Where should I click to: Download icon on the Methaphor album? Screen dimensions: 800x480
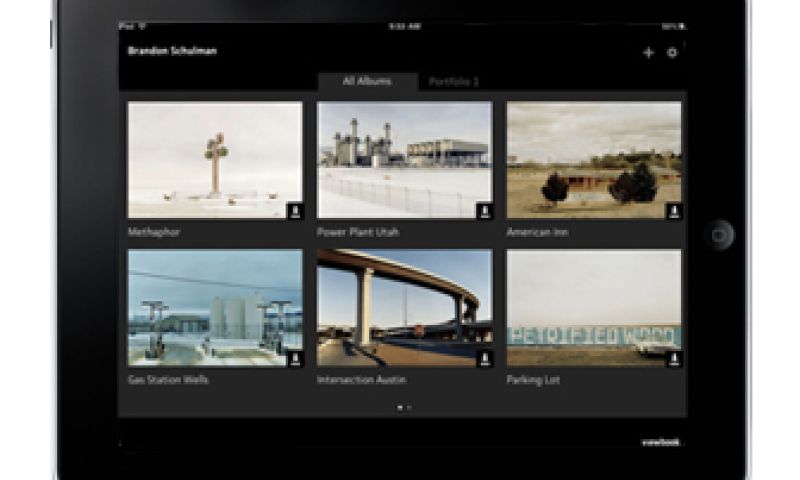pos(295,211)
